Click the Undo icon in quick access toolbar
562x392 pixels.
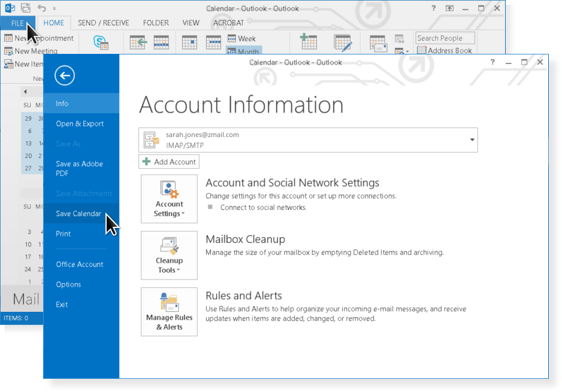coord(41,8)
